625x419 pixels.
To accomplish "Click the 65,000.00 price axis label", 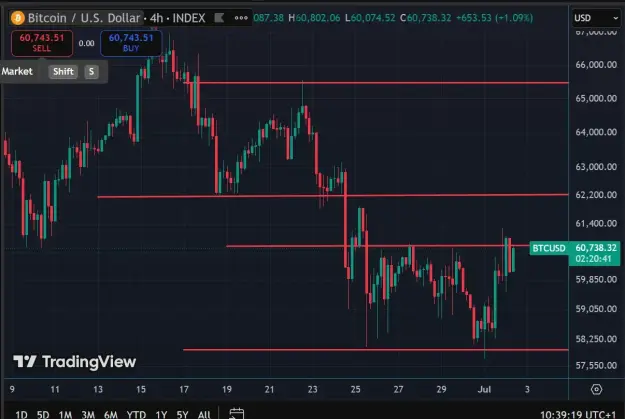I will 596,98.
